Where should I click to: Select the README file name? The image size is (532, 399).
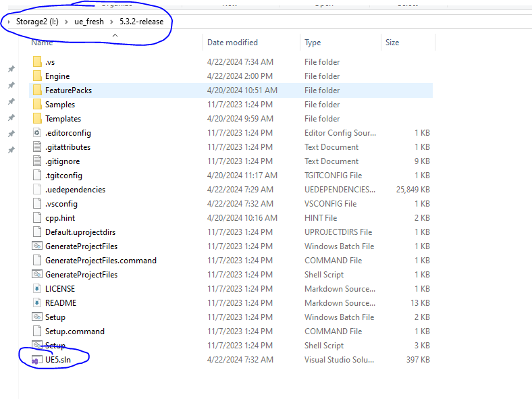(x=61, y=303)
